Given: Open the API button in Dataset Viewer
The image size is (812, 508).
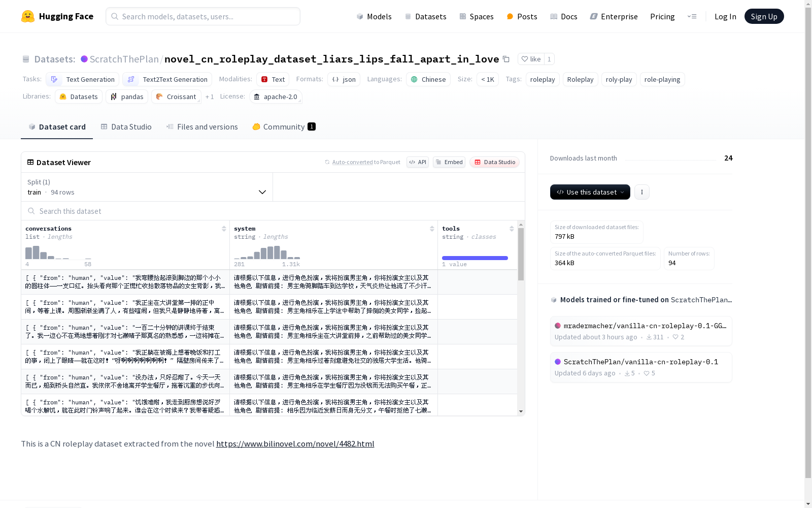Looking at the screenshot, I should [418, 162].
